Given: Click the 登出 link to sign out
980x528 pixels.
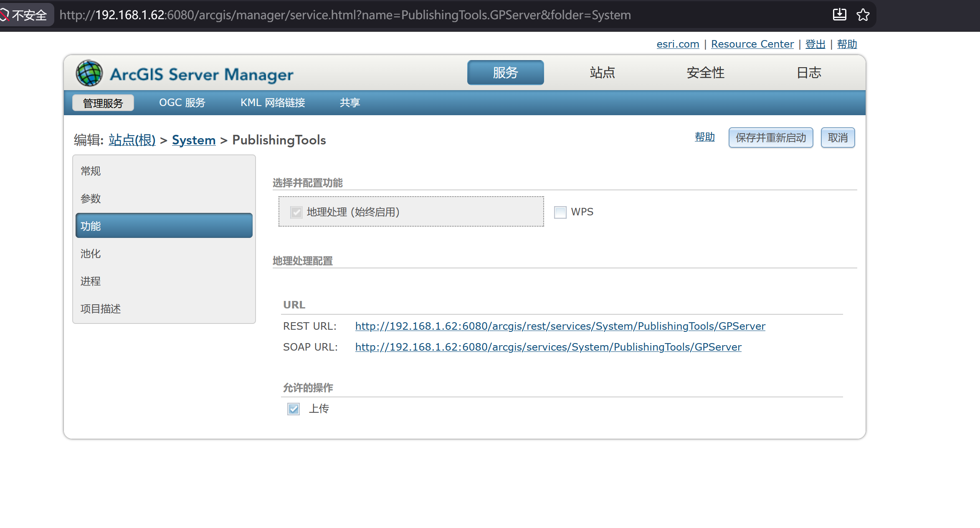Looking at the screenshot, I should point(815,44).
